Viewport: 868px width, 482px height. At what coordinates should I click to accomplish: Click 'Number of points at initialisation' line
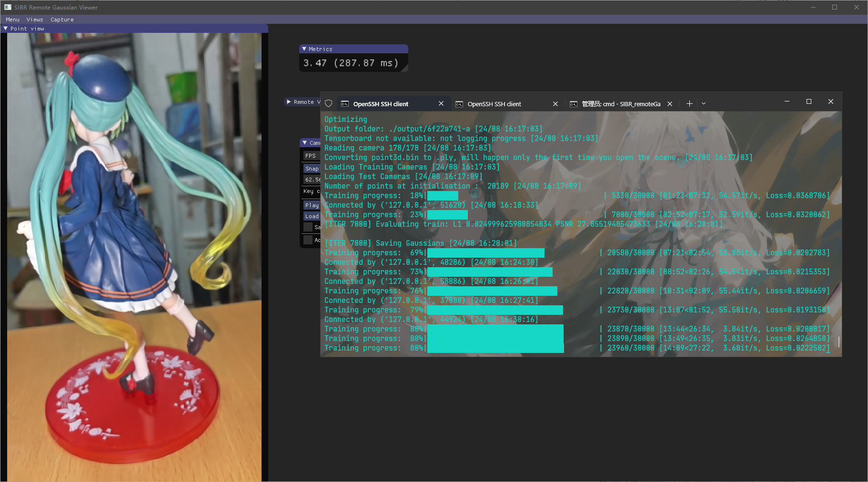point(453,186)
